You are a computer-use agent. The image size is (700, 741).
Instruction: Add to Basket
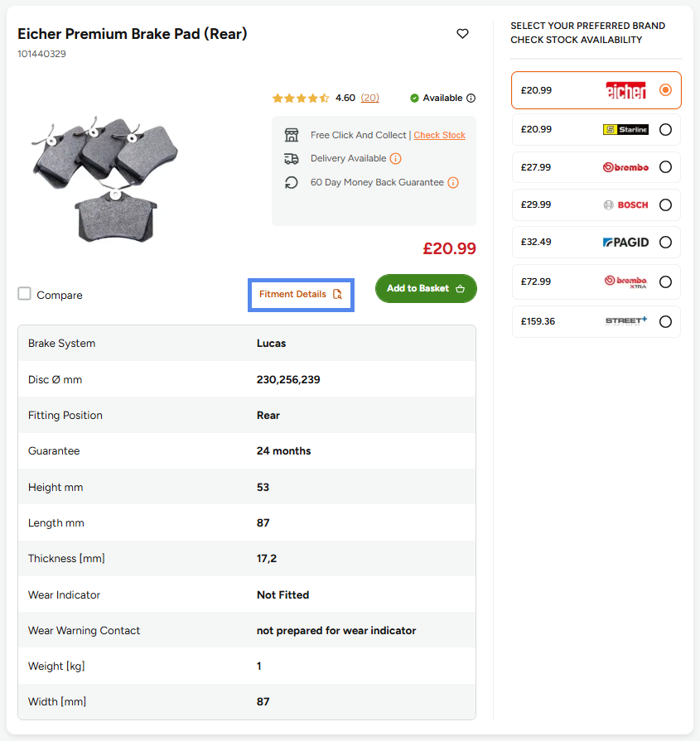point(426,288)
